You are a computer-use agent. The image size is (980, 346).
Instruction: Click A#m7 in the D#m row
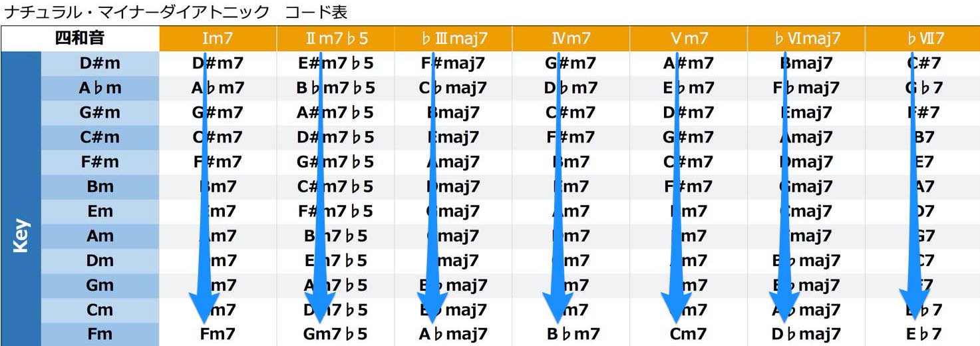point(689,63)
